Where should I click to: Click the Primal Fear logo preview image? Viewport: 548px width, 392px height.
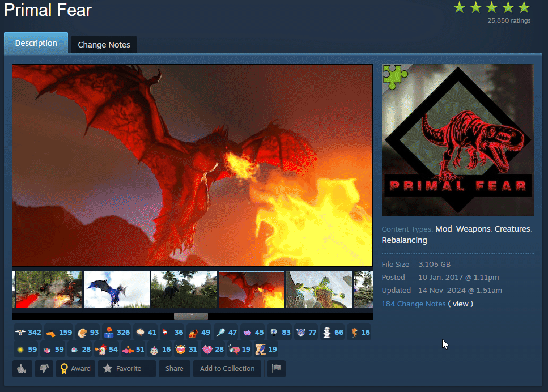[x=457, y=140]
